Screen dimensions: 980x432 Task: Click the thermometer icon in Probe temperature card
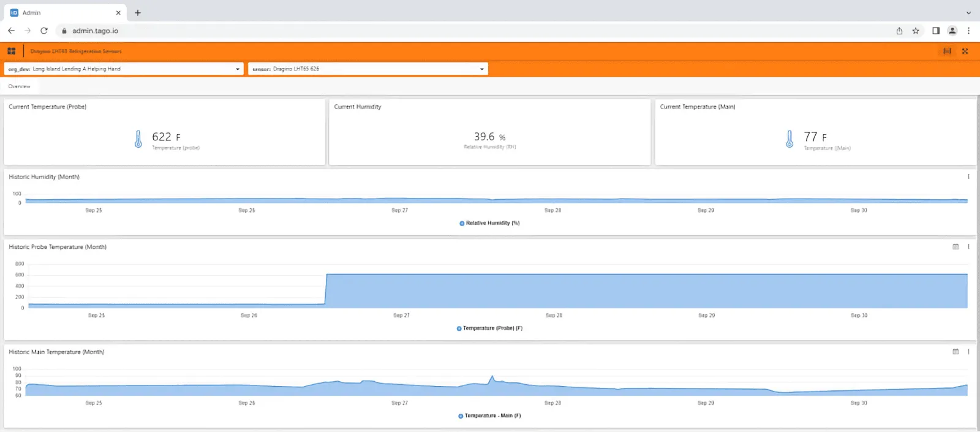pyautogui.click(x=138, y=139)
